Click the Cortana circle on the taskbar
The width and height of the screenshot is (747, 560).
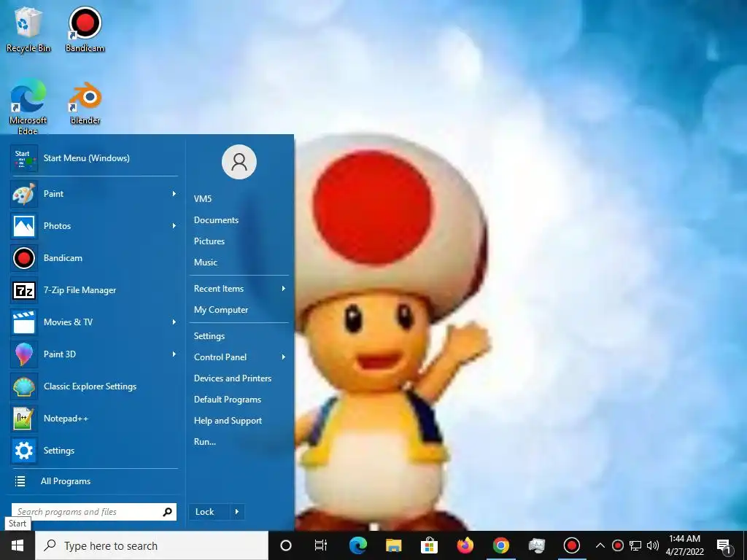286,545
